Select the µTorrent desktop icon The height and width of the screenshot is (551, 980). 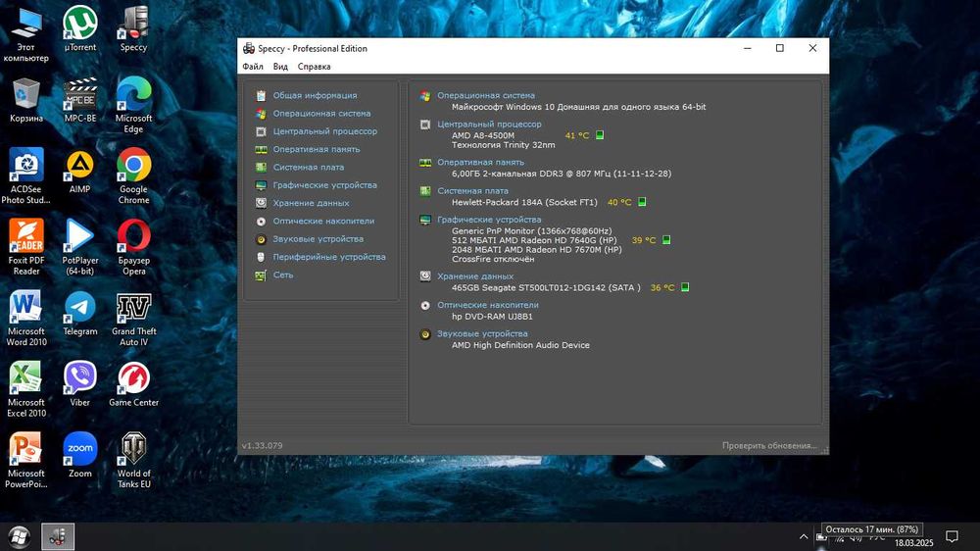pyautogui.click(x=80, y=28)
